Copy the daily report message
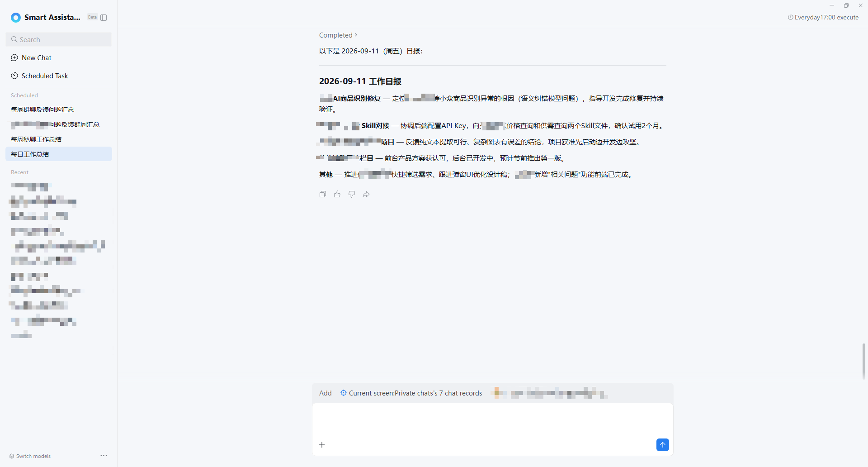 [323, 194]
